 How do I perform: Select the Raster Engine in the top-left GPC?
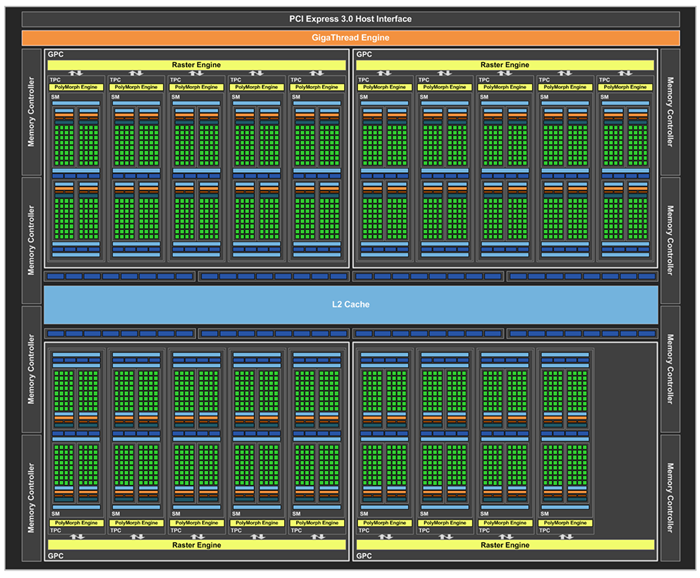pyautogui.click(x=198, y=65)
